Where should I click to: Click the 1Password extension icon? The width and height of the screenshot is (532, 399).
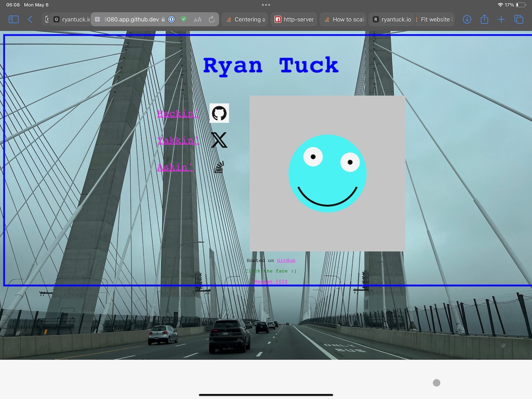171,20
